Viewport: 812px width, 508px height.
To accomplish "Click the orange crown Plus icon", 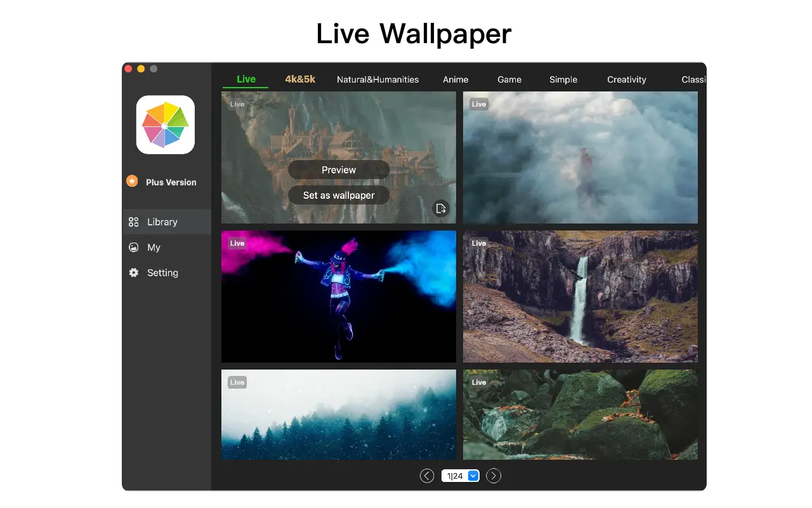I will tap(132, 181).
